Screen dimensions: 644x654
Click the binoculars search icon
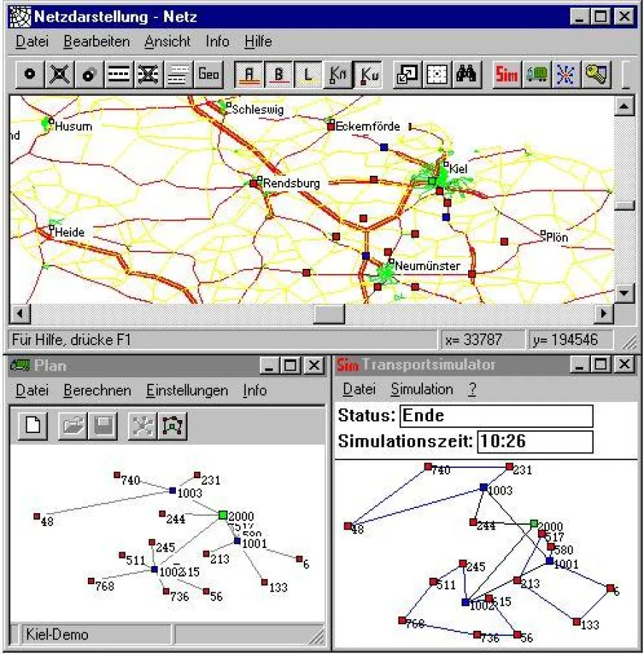pos(469,73)
